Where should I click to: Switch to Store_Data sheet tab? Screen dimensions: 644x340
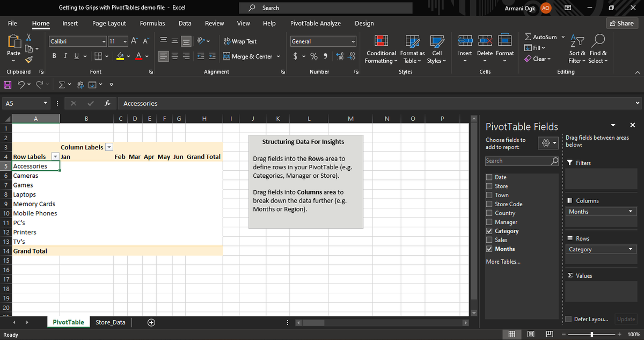111,322
